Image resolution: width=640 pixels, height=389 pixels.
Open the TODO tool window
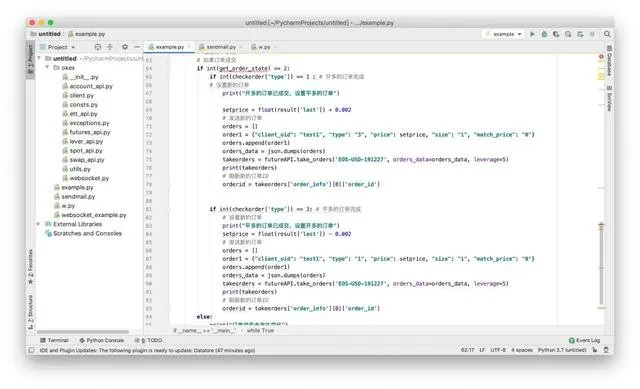click(x=149, y=340)
